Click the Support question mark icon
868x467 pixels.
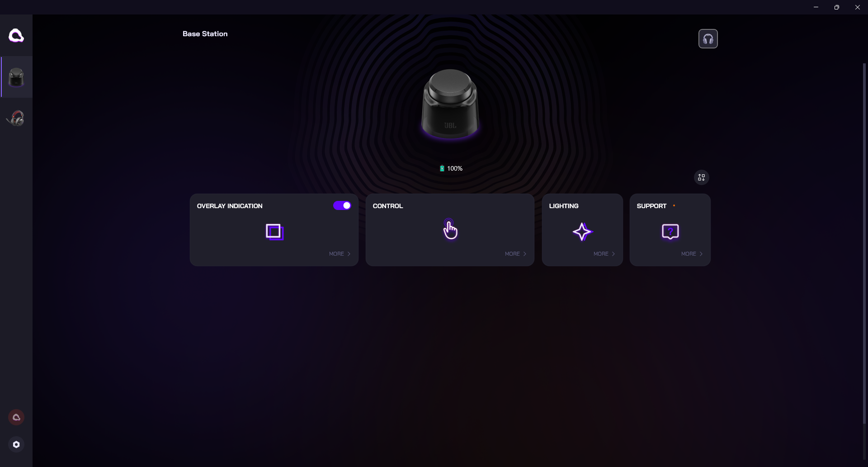[x=670, y=232]
